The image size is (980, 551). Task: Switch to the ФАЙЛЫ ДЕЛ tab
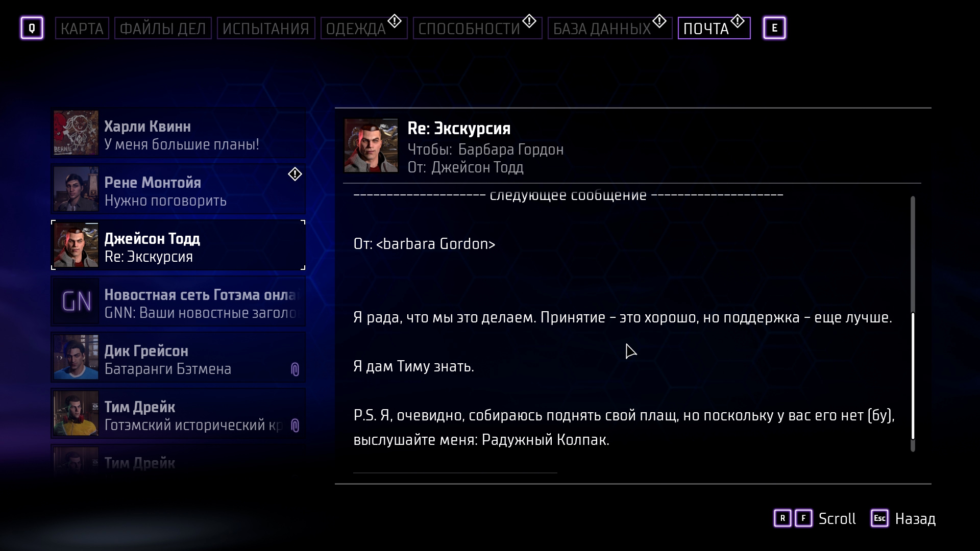[163, 28]
